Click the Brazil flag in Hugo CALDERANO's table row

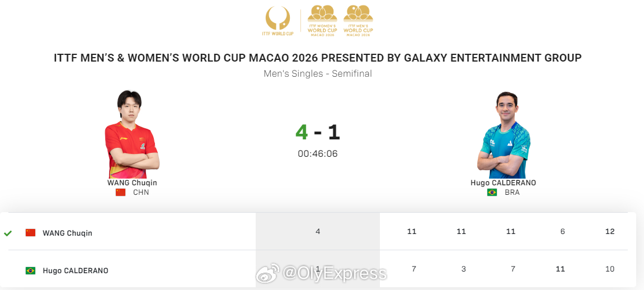pos(30,271)
